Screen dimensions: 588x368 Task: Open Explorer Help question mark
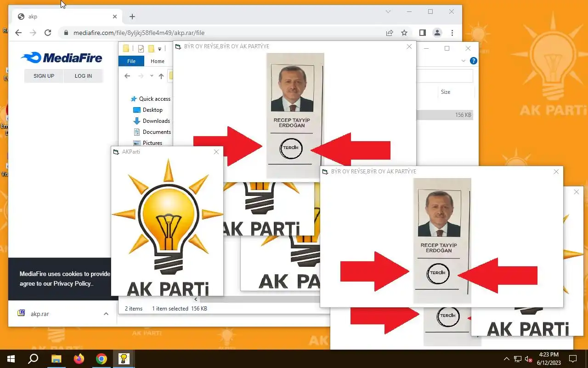point(474,61)
